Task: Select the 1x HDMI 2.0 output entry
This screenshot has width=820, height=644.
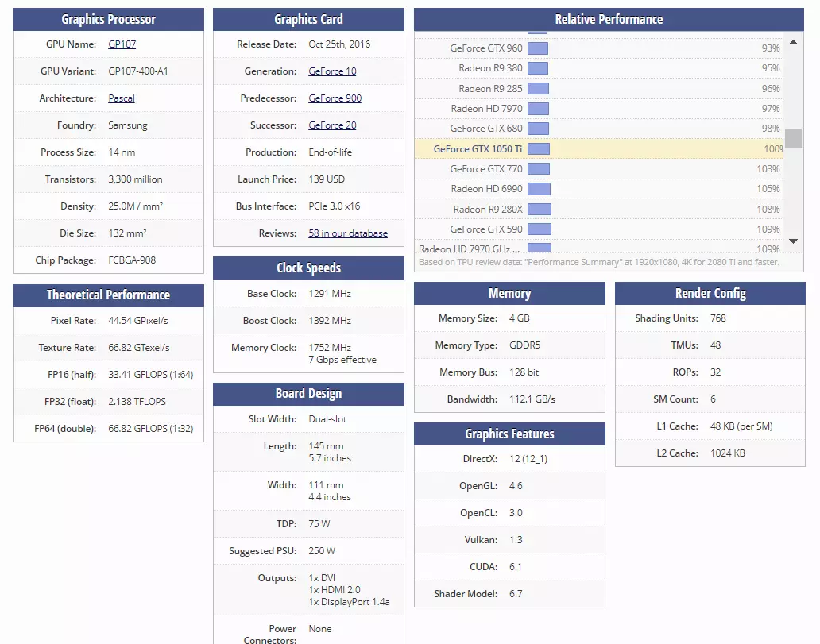Action: click(x=335, y=590)
